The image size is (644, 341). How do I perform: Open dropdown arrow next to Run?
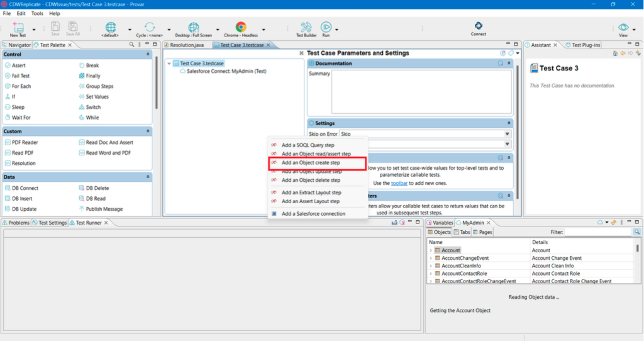(337, 30)
